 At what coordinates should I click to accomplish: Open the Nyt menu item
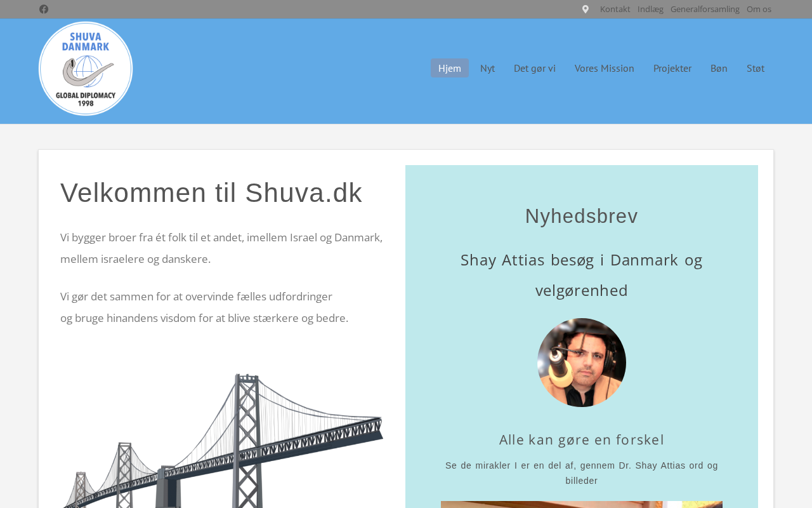[487, 68]
